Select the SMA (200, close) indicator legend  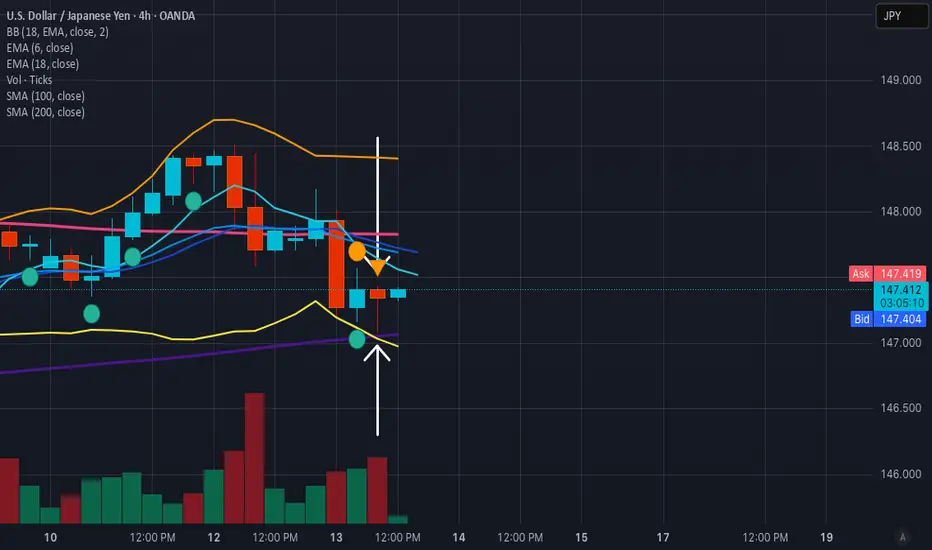point(45,112)
